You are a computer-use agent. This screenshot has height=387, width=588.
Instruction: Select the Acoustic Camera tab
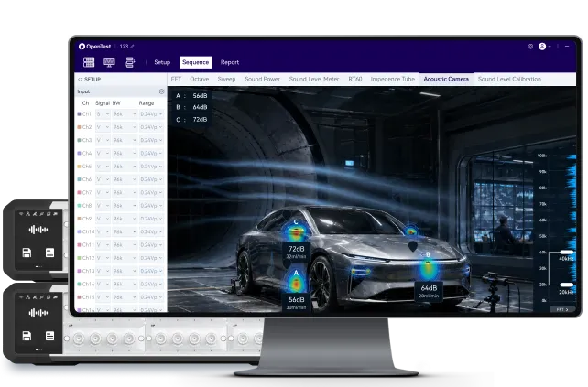pyautogui.click(x=446, y=79)
